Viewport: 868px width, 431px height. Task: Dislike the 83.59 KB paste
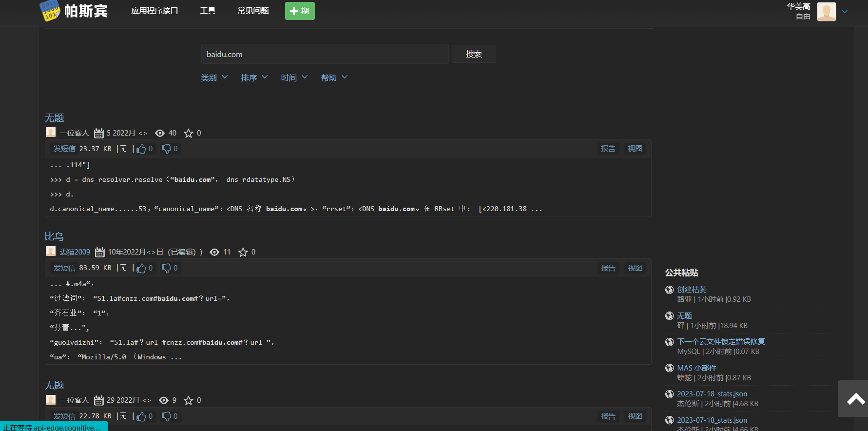167,268
